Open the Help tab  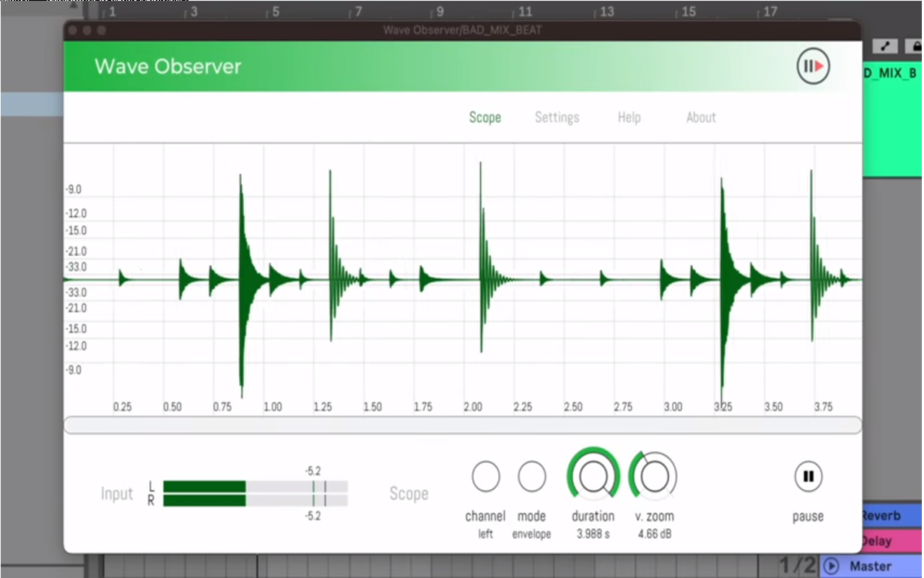(x=629, y=117)
